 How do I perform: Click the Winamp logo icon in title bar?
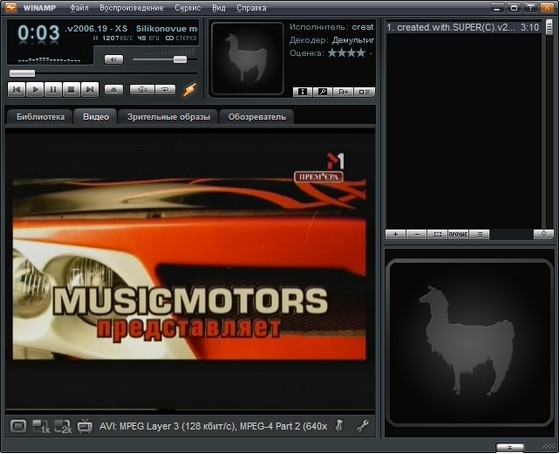(x=11, y=8)
